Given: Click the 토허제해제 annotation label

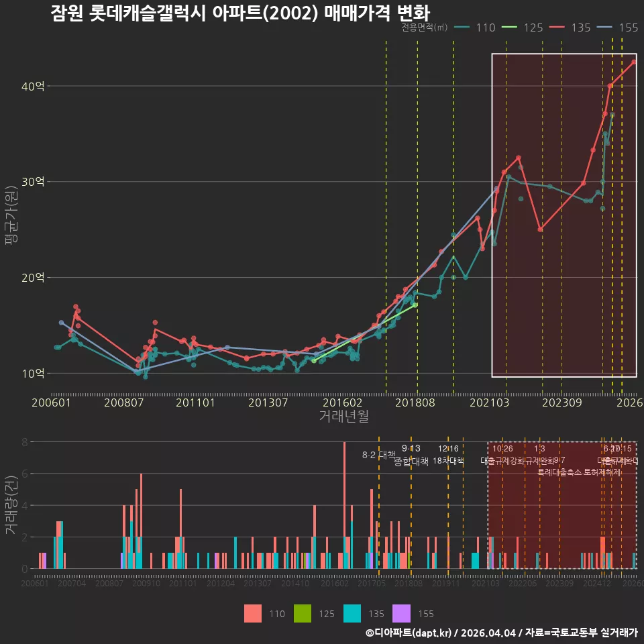Looking at the screenshot, I should (x=602, y=472).
